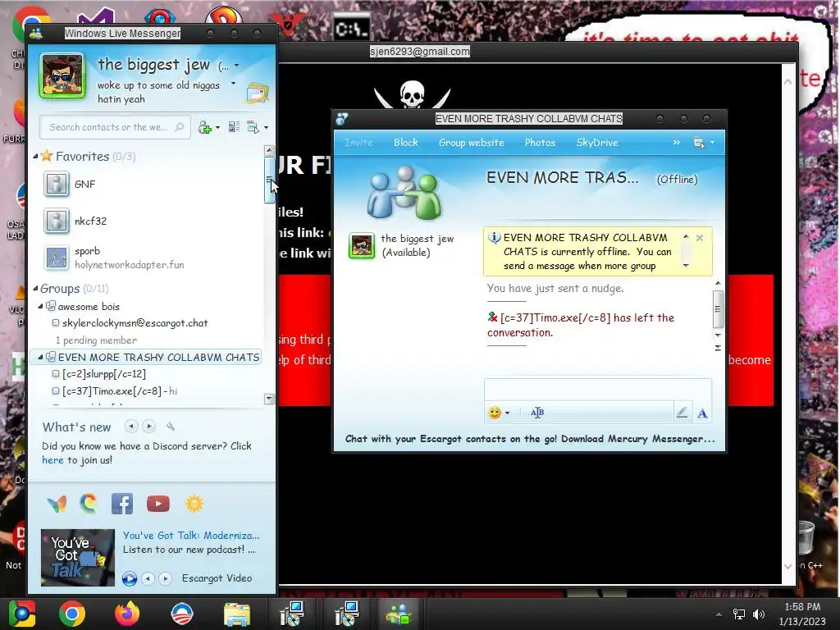Collapse the awesome bois group
The height and width of the screenshot is (630, 840).
pos(40,307)
